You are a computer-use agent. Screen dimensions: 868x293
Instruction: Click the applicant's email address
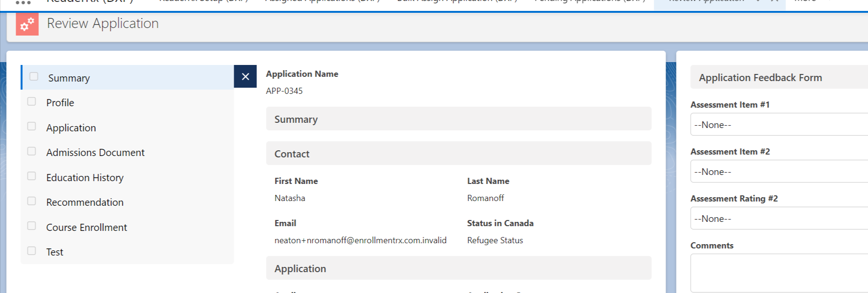pyautogui.click(x=360, y=240)
